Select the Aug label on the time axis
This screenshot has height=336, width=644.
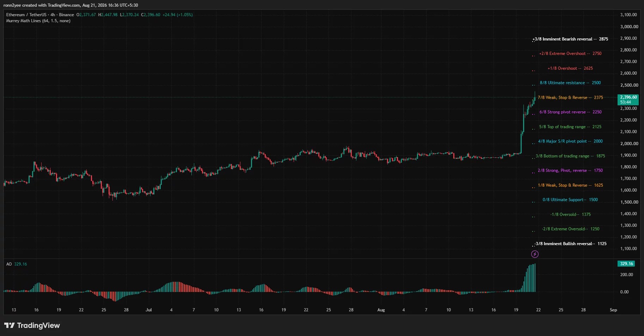[381, 310]
